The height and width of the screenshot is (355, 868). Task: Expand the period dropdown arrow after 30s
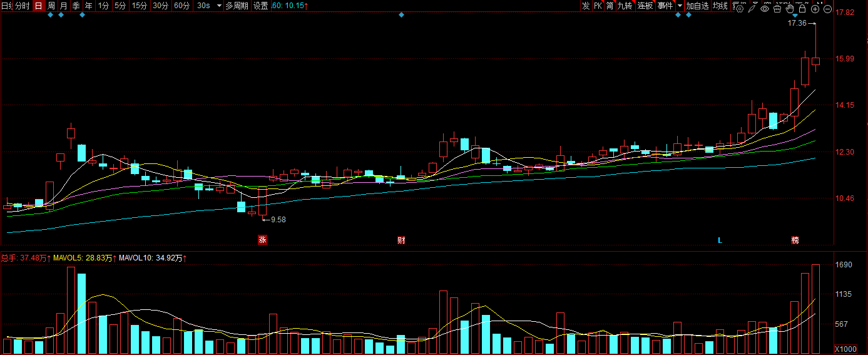pos(219,6)
